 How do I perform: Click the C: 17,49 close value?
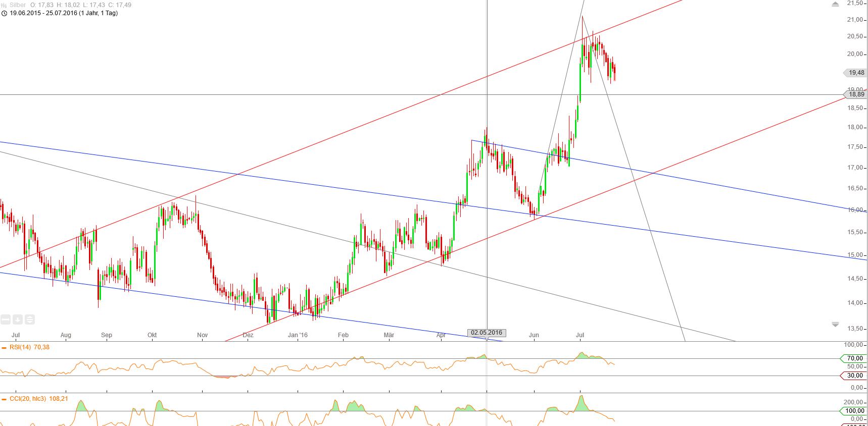click(120, 5)
